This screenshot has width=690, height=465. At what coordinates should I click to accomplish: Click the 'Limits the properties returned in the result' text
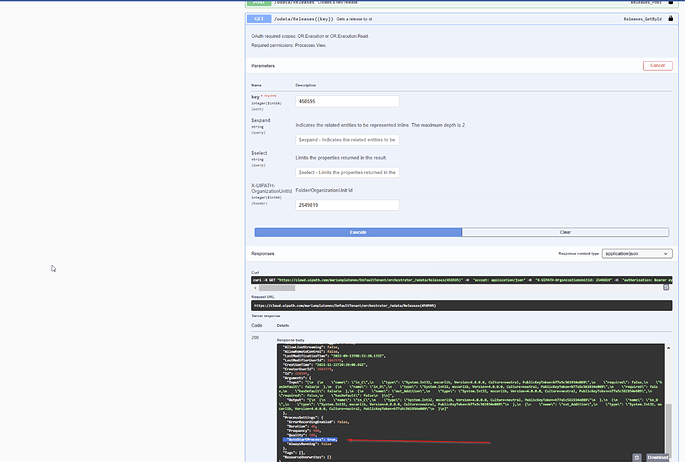click(x=341, y=157)
